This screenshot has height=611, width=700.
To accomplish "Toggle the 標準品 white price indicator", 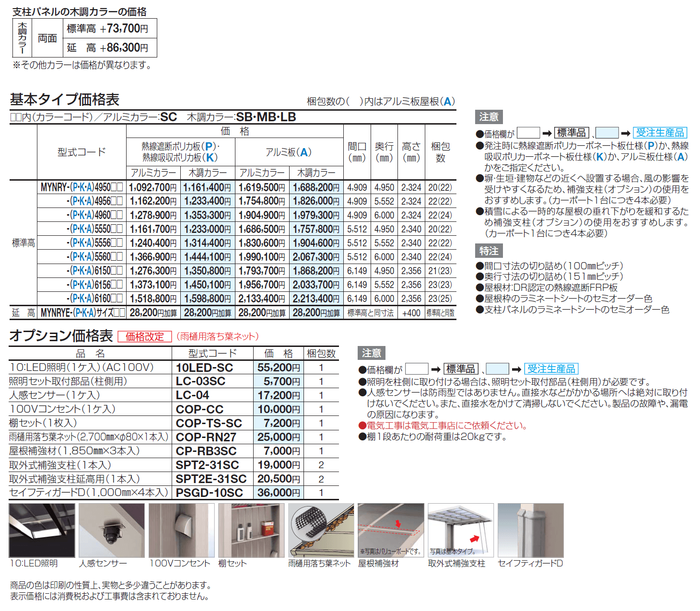I will click(572, 133).
